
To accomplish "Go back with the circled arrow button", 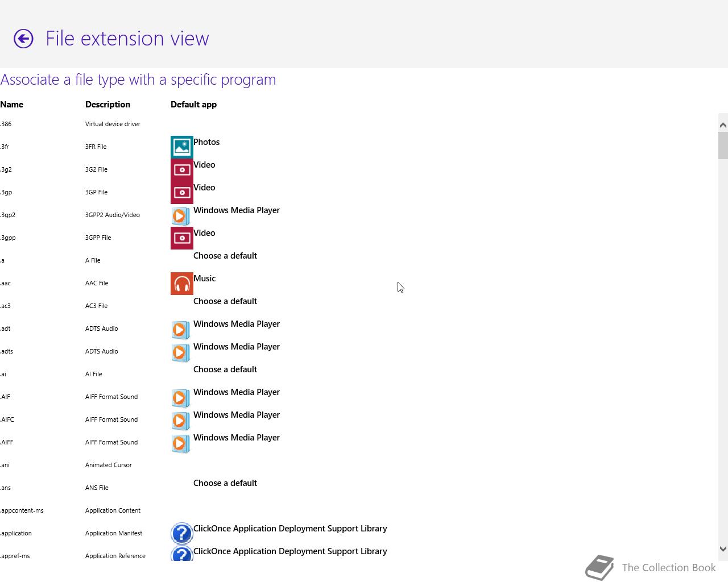I will 23,39.
